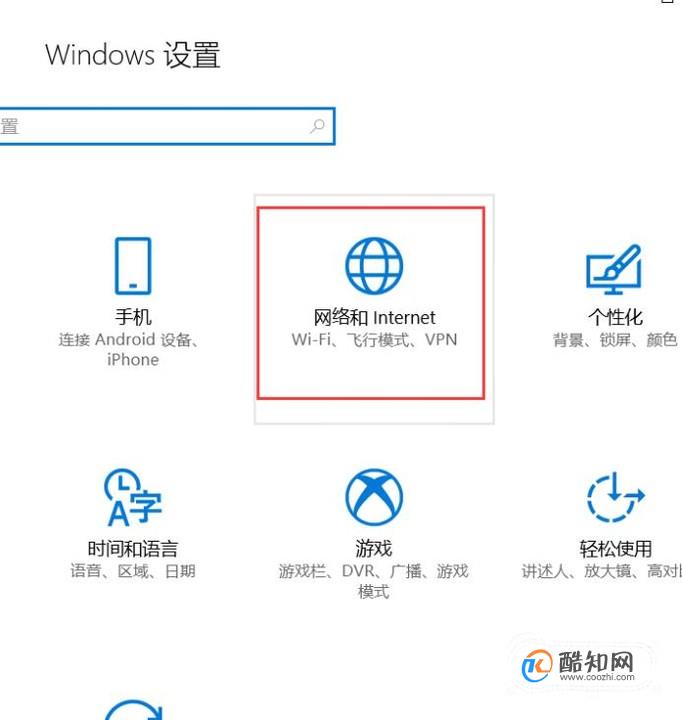This screenshot has width=682, height=720.
Task: Select the 个性化 category label
Action: pos(615,317)
